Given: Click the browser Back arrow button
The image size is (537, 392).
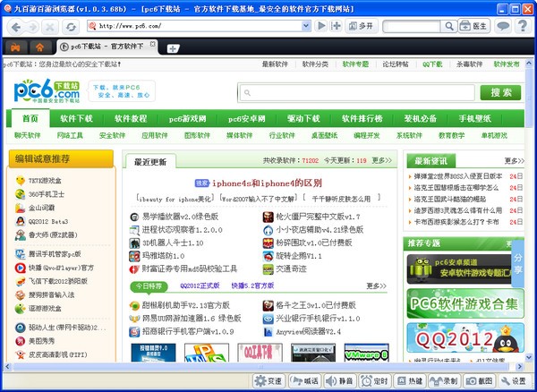Looking at the screenshot, I should click(16, 27).
